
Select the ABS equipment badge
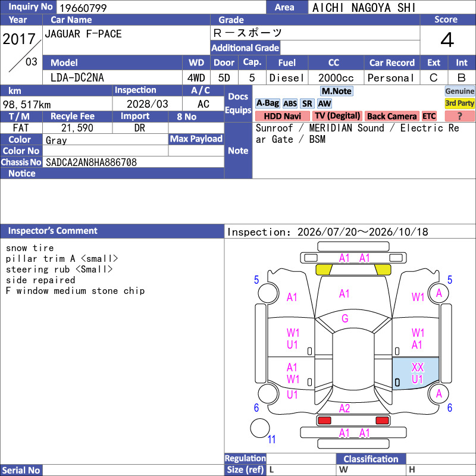point(290,104)
